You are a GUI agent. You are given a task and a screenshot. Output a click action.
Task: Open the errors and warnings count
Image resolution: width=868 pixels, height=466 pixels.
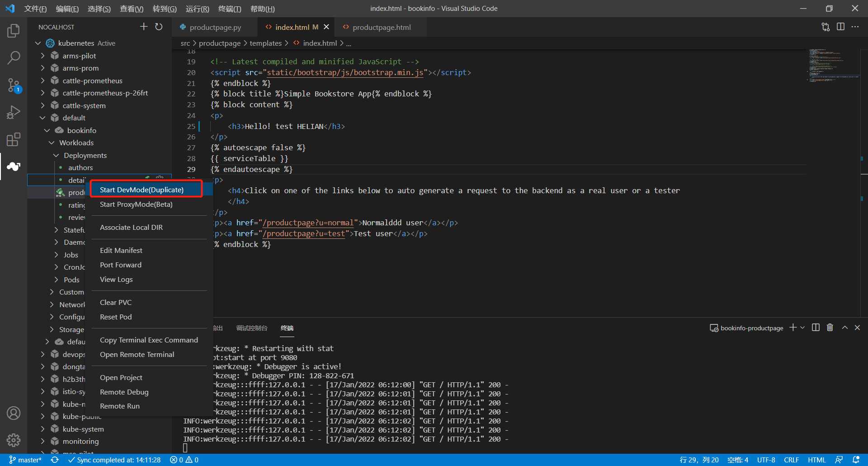tap(184, 460)
